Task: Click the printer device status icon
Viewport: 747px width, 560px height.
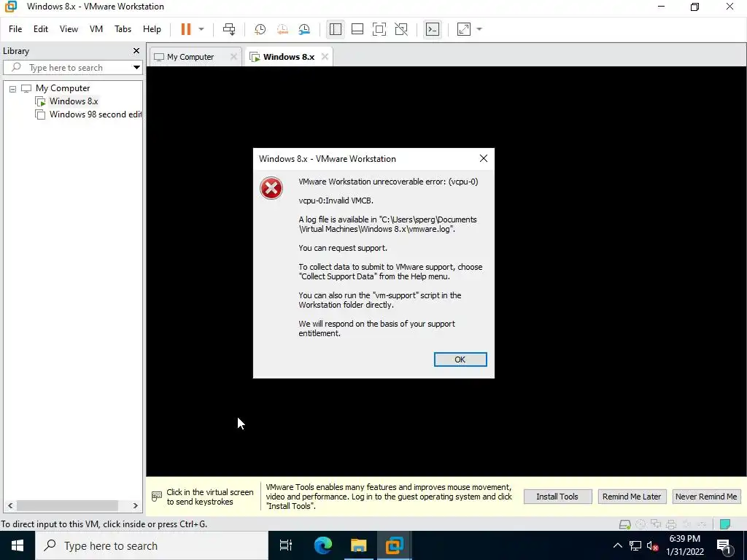Action: [x=671, y=524]
